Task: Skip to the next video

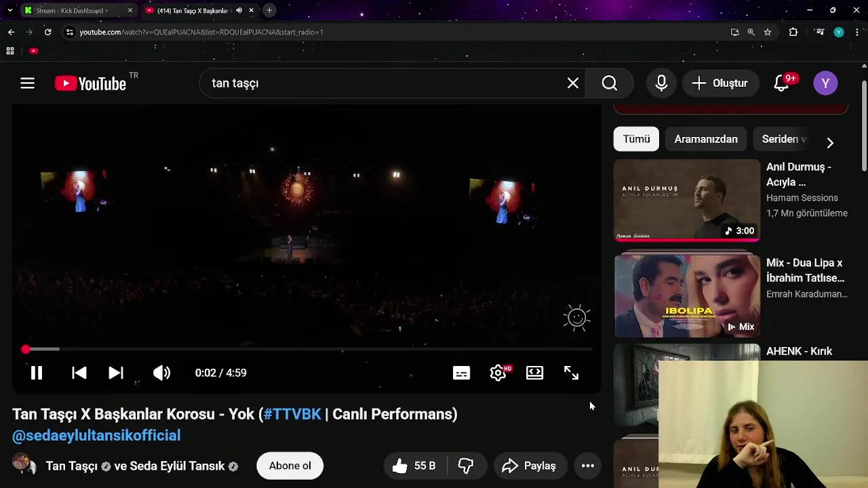Action: coord(116,373)
